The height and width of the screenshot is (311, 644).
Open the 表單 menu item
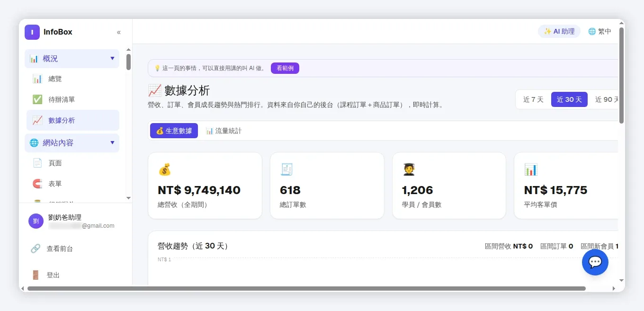[73, 184]
